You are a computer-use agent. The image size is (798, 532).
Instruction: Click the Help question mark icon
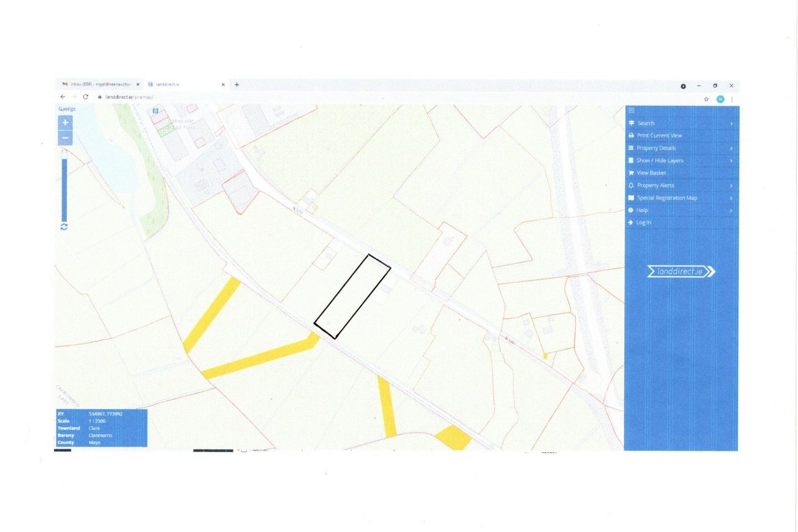[631, 210]
